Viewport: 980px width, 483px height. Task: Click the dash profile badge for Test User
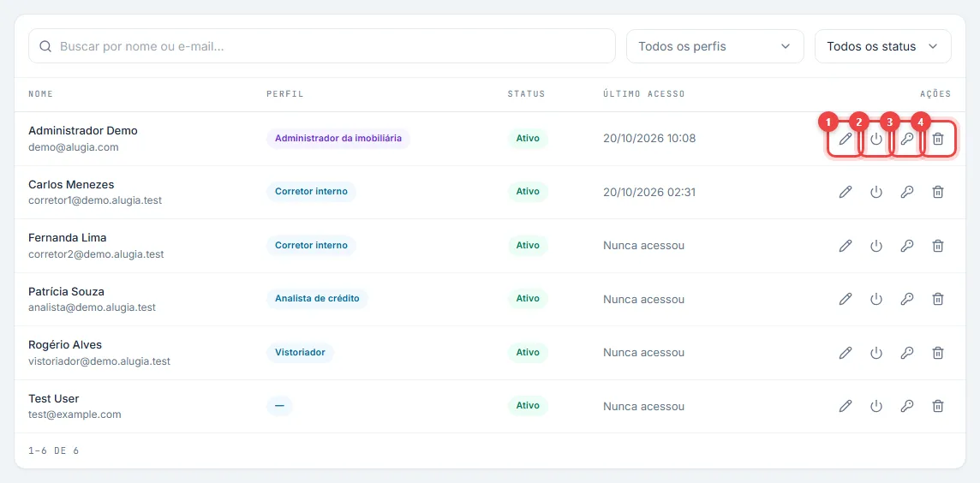click(x=279, y=406)
